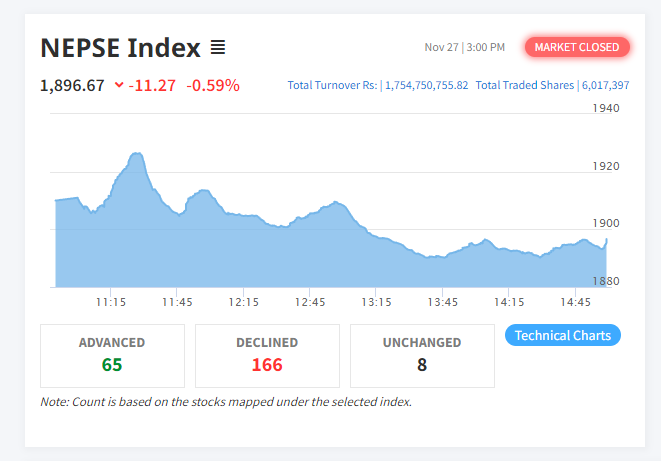This screenshot has width=661, height=461.
Task: Click the point change -11.27
Action: coord(152,86)
